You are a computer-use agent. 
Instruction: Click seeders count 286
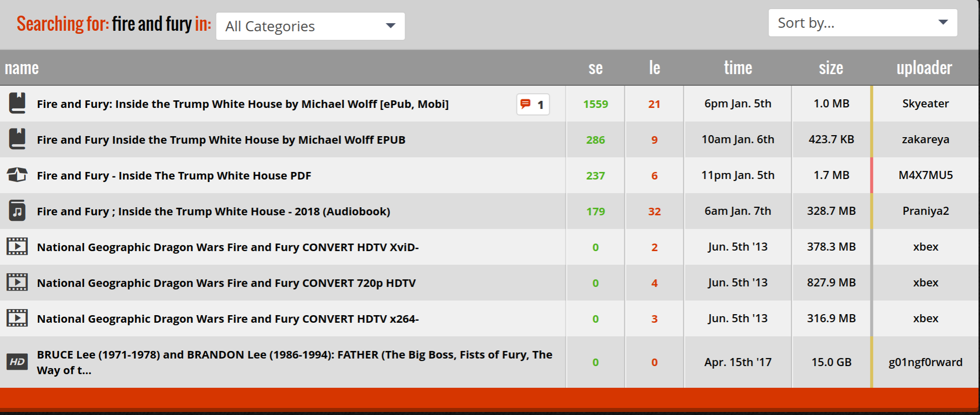coord(596,140)
